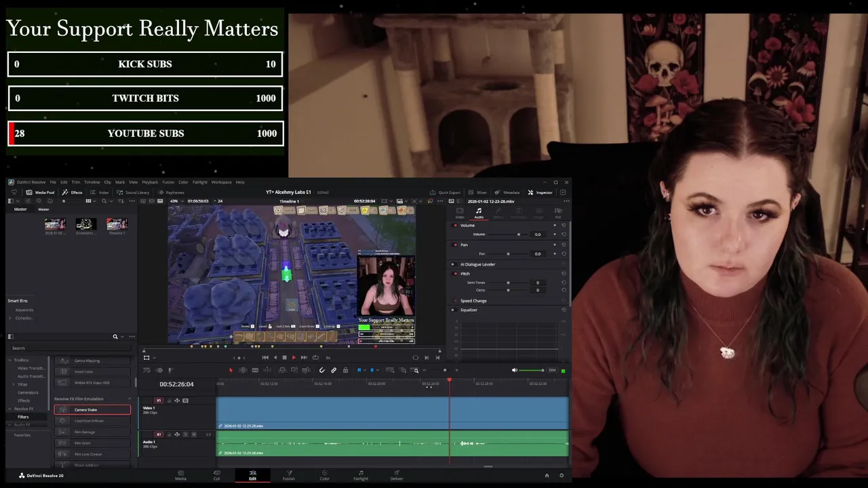Open the Metadata panel button

click(x=507, y=192)
